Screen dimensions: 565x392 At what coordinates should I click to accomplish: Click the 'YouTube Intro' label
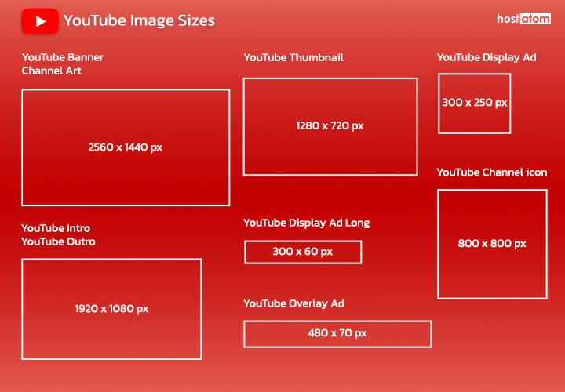click(56, 228)
